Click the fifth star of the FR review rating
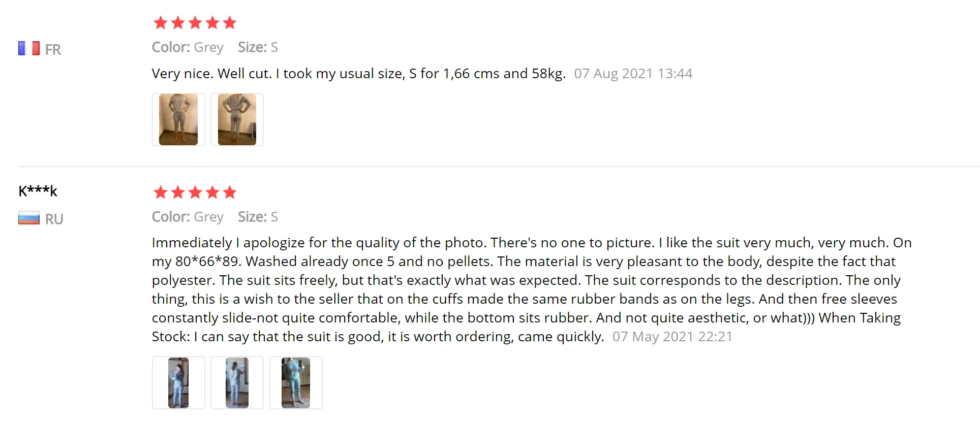 [x=230, y=23]
